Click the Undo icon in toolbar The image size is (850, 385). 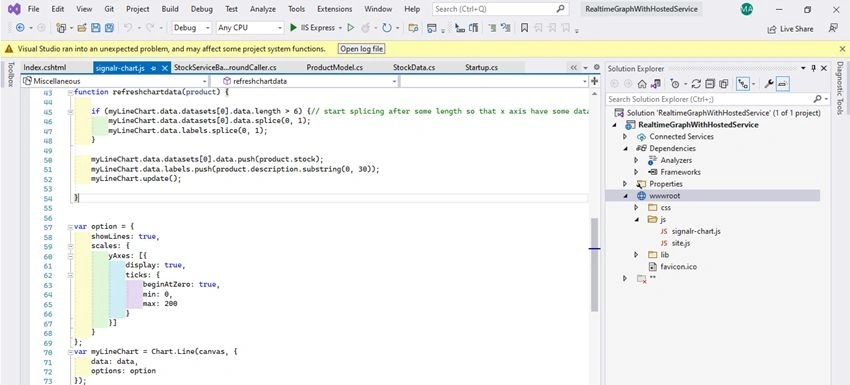(127, 28)
